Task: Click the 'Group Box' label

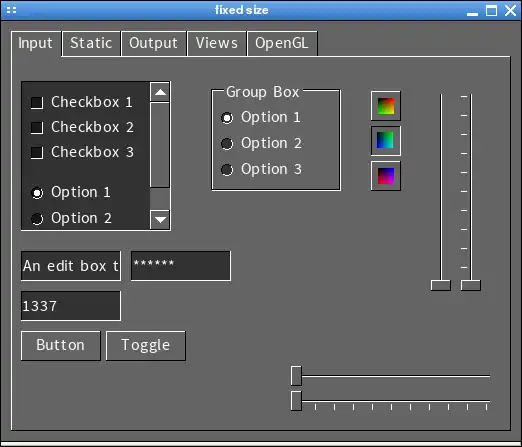Action: point(263,92)
